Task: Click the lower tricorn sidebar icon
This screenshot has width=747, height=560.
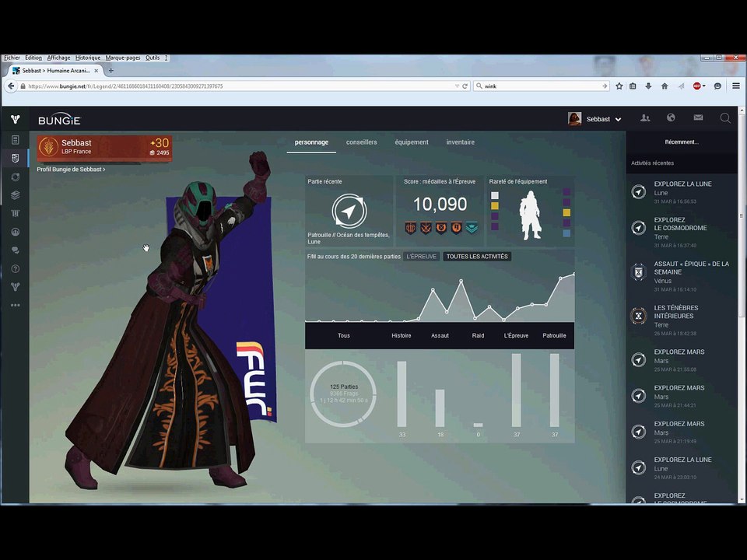Action: pos(16,287)
